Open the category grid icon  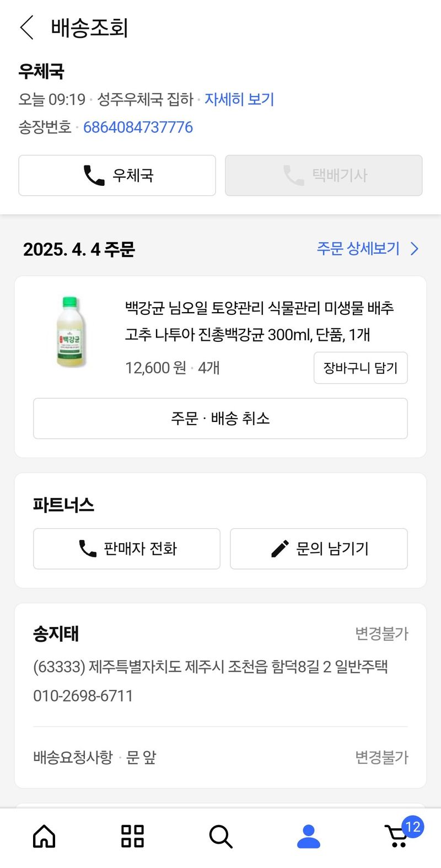[132, 836]
